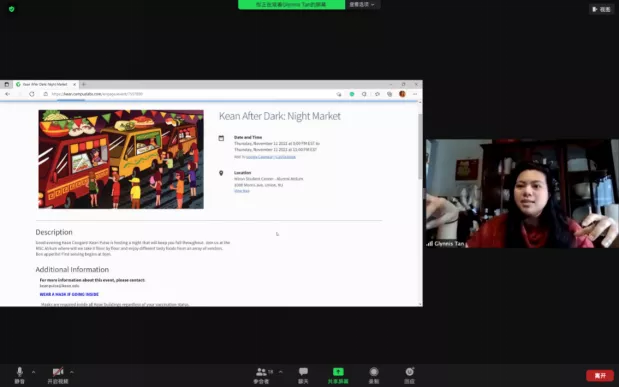Click the browser back arrow
The image size is (619, 387).
click(7, 94)
